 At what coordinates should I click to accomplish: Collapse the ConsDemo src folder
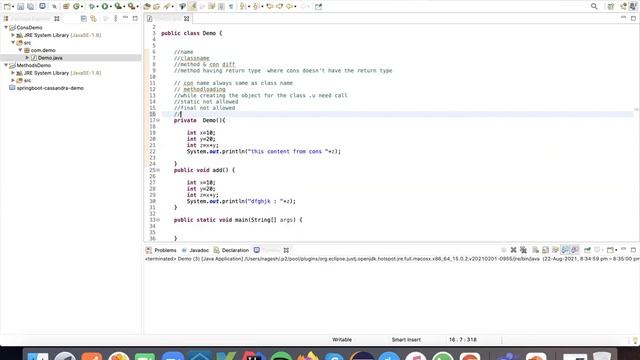13,42
